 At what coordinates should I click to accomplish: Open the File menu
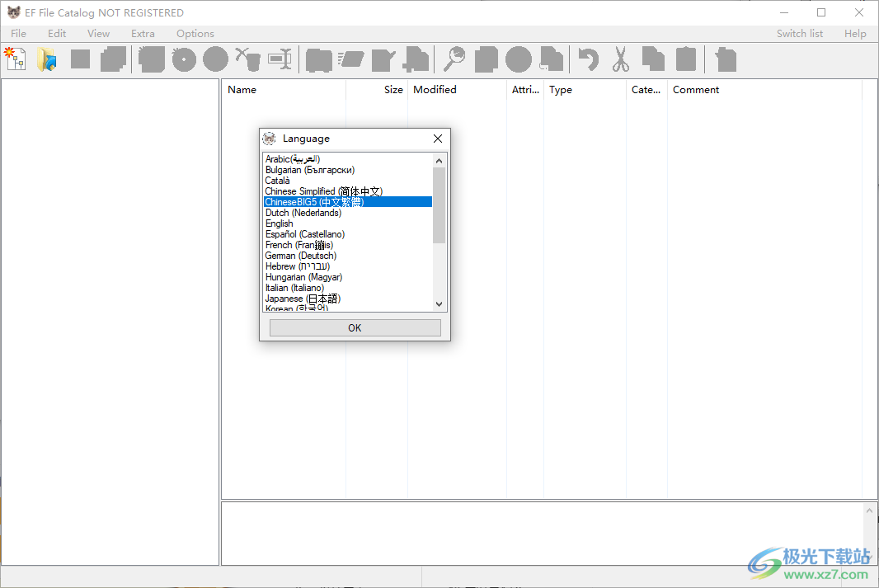18,34
